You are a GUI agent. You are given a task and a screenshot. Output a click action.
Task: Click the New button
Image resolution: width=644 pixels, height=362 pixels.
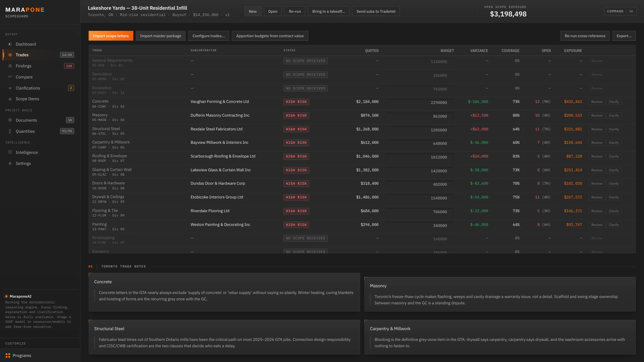(x=253, y=11)
